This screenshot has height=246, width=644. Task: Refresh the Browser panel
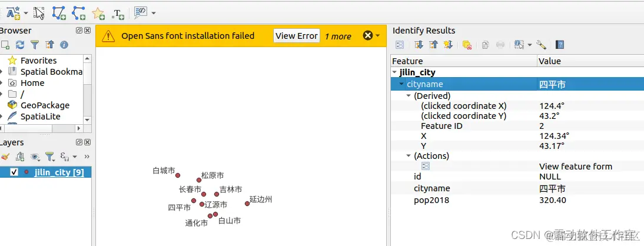point(19,44)
